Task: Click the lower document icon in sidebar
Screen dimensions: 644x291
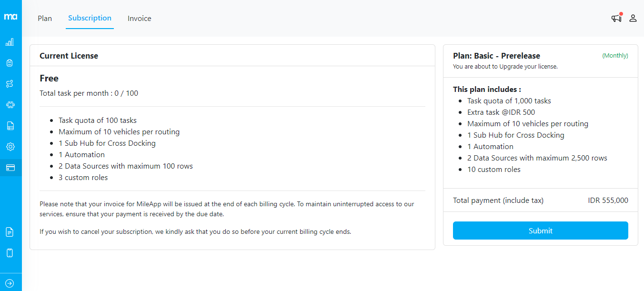Action: (10, 231)
